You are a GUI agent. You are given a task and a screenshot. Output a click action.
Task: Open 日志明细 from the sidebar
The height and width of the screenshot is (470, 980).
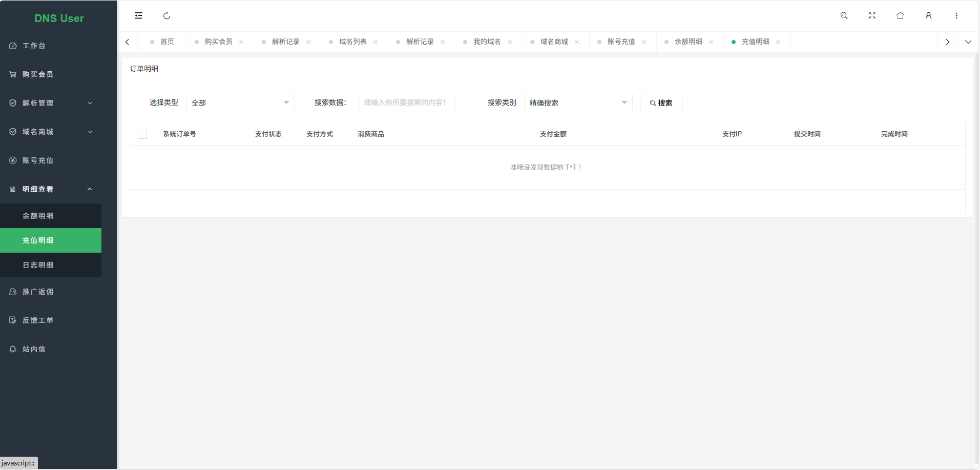click(x=37, y=265)
